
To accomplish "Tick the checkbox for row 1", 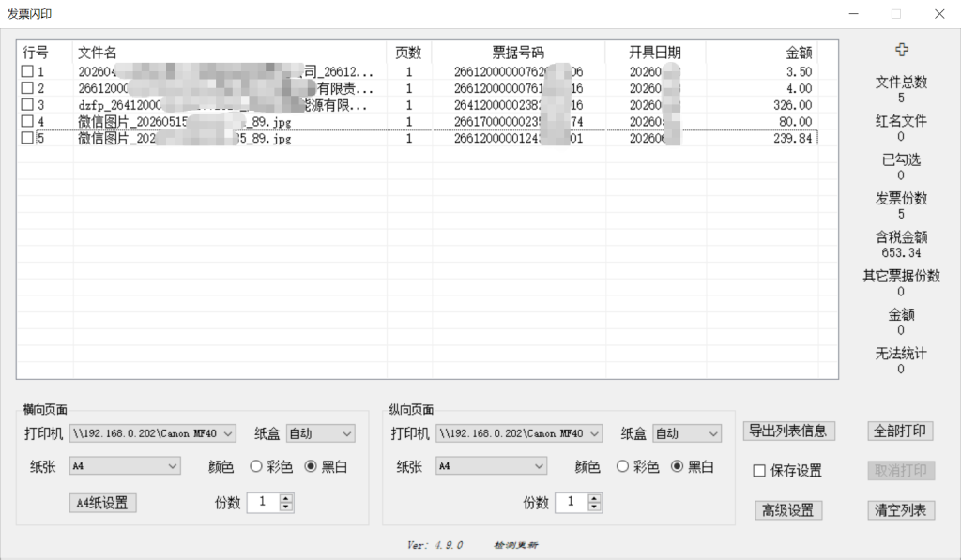I will pos(27,71).
